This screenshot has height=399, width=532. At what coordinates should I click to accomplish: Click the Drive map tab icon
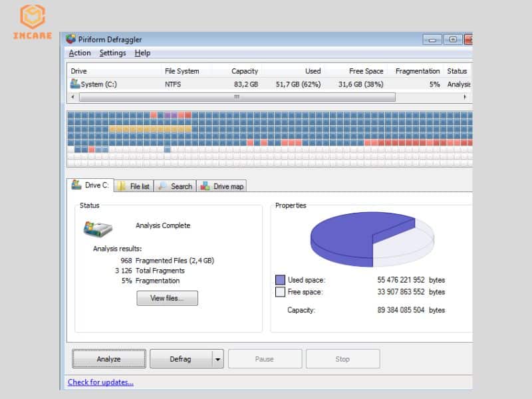click(x=205, y=186)
